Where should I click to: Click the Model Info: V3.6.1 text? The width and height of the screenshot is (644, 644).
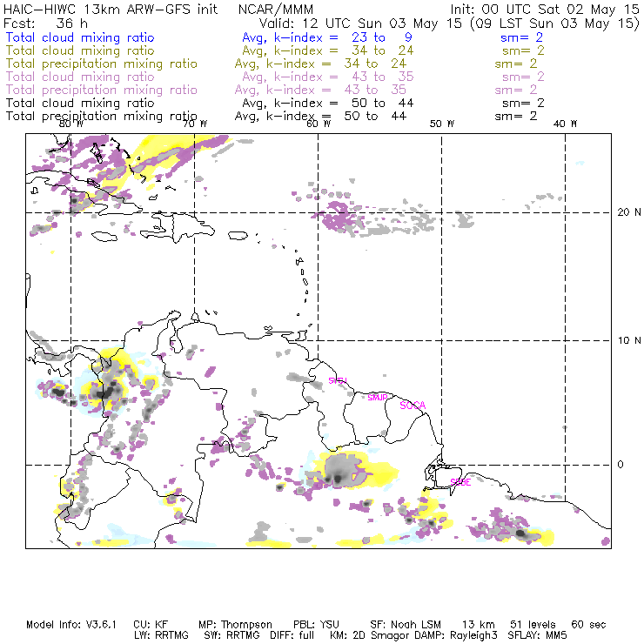click(71, 625)
